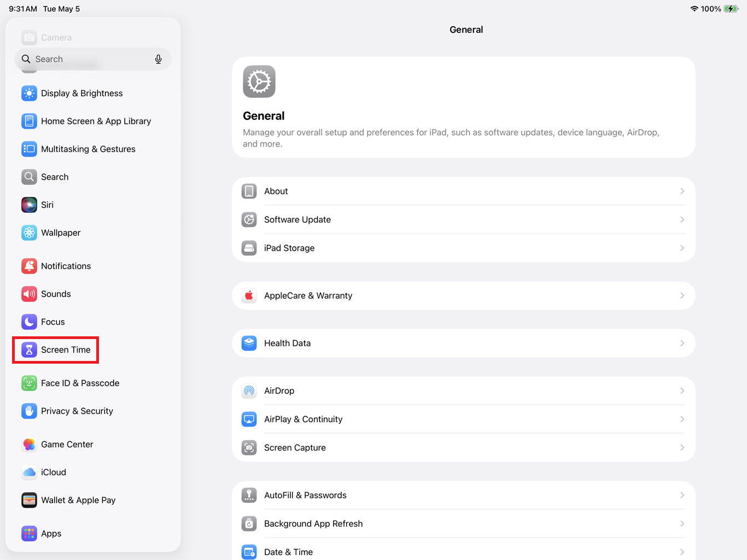Open the Software Update row label

click(x=297, y=220)
